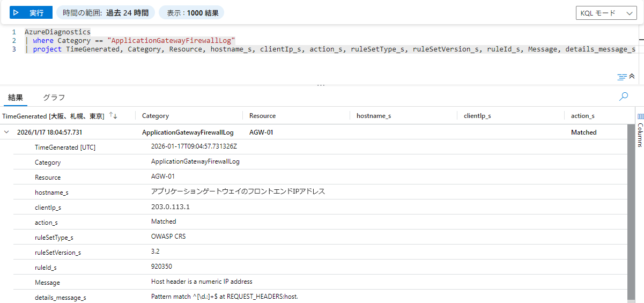Place cursor in the query editor's AzureDiagnostics line
644x303 pixels.
[x=58, y=32]
